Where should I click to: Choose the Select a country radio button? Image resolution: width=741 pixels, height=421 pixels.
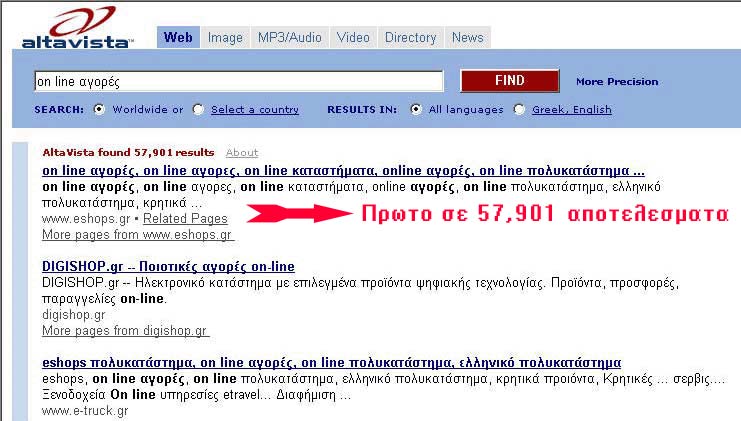click(x=198, y=110)
